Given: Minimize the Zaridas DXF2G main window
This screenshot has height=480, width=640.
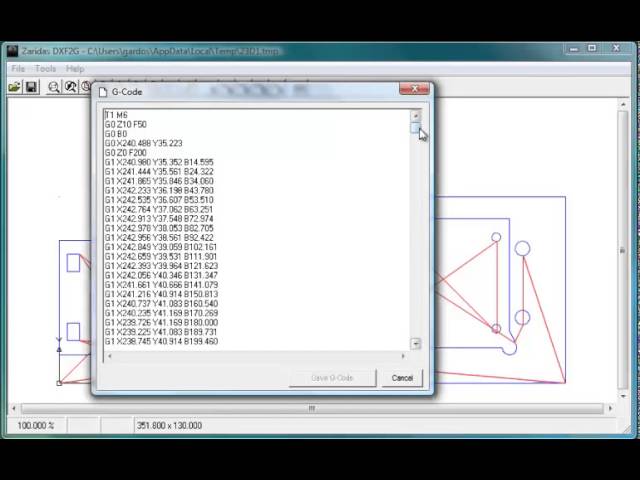Looking at the screenshot, I should pyautogui.click(x=573, y=49).
